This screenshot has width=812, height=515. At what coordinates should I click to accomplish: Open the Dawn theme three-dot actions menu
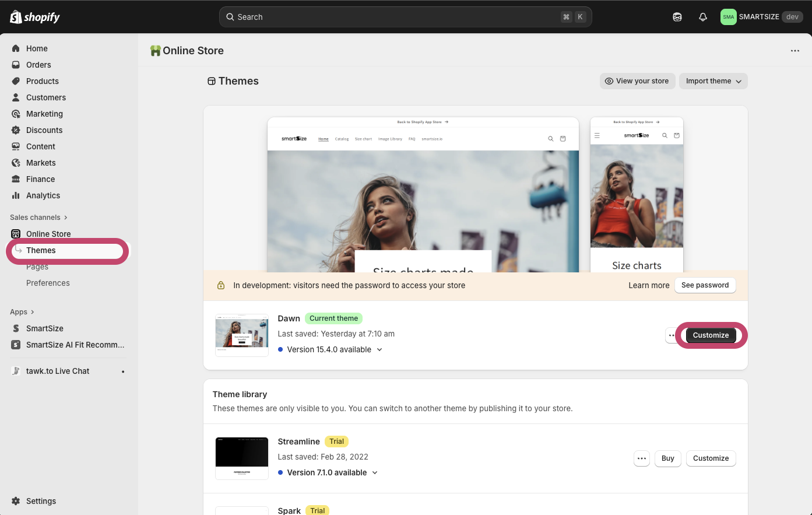(672, 335)
